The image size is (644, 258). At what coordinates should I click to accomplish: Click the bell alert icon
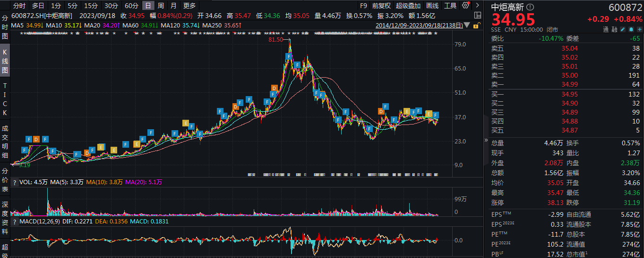pyautogui.click(x=631, y=29)
